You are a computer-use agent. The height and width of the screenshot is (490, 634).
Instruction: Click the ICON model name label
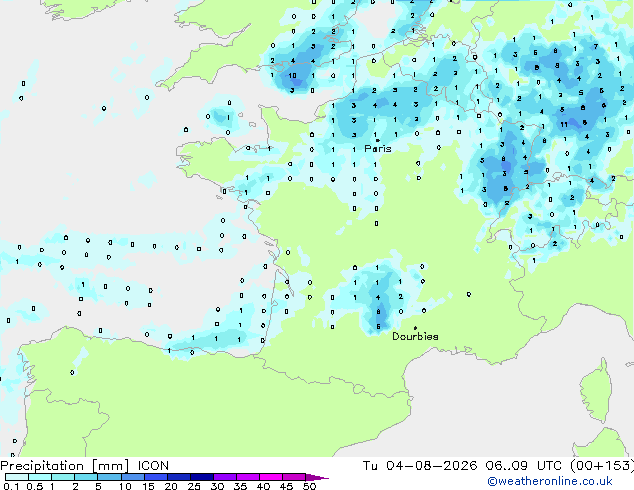click(153, 466)
